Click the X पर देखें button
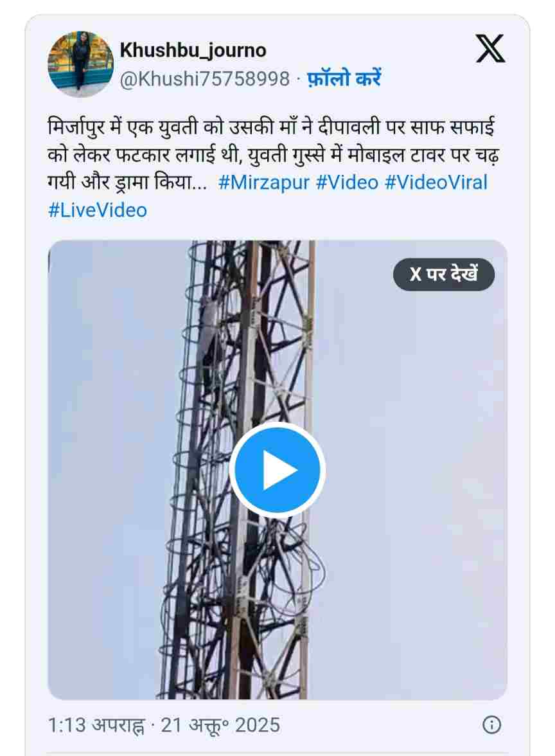 [x=444, y=274]
